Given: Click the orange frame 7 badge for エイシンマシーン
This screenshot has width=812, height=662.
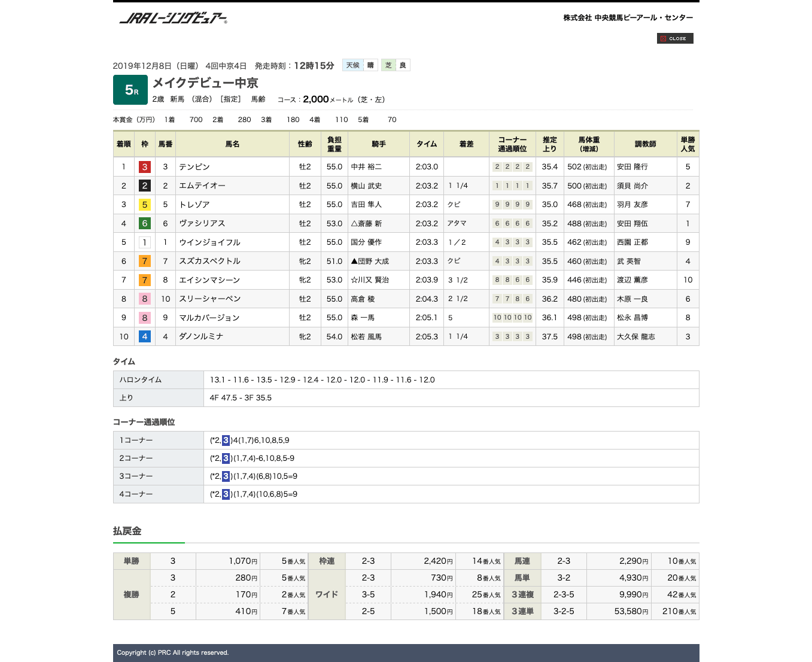Looking at the screenshot, I should pos(144,280).
